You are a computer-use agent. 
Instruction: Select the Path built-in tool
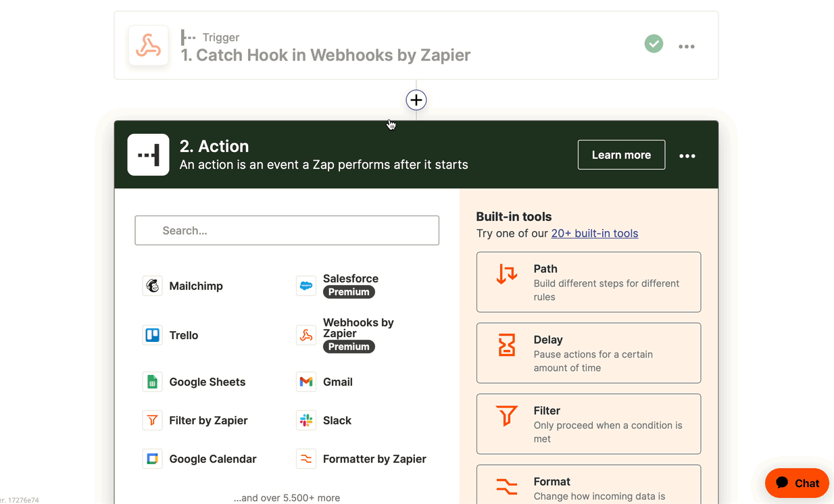coord(589,282)
